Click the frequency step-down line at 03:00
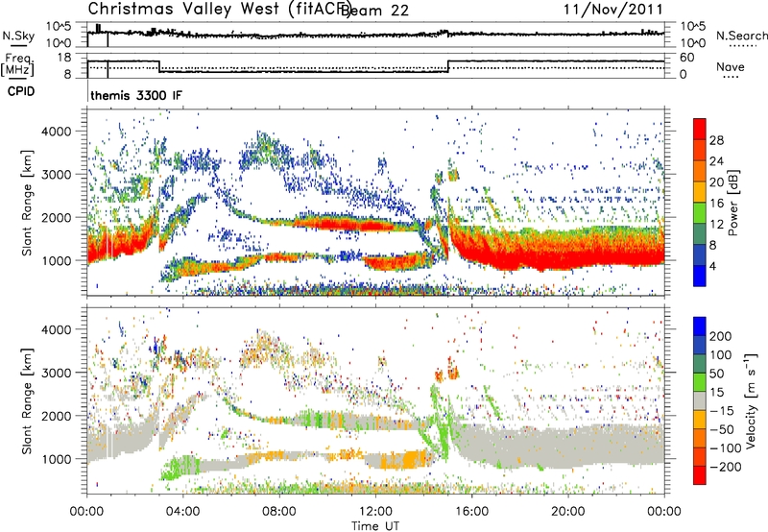Screen dimensions: 768x532 pyautogui.click(x=159, y=66)
